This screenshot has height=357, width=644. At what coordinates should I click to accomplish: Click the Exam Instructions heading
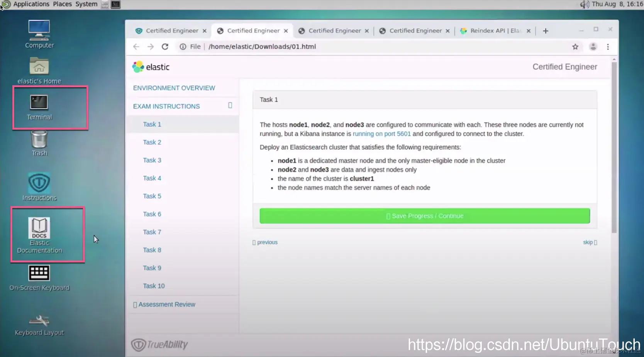pyautogui.click(x=166, y=106)
